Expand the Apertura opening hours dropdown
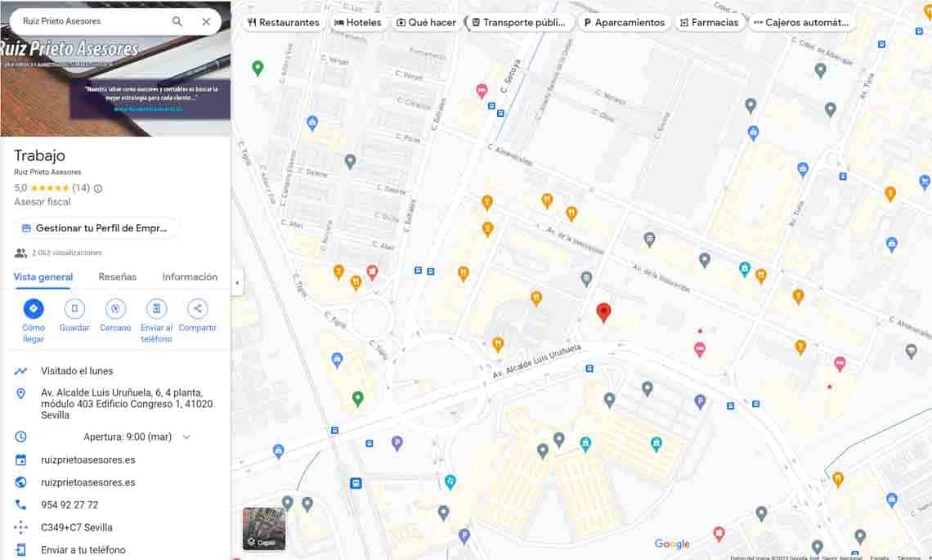 (185, 437)
